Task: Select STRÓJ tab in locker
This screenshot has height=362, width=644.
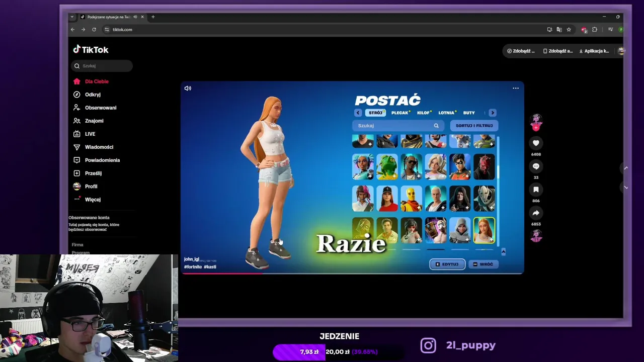Action: (x=375, y=113)
